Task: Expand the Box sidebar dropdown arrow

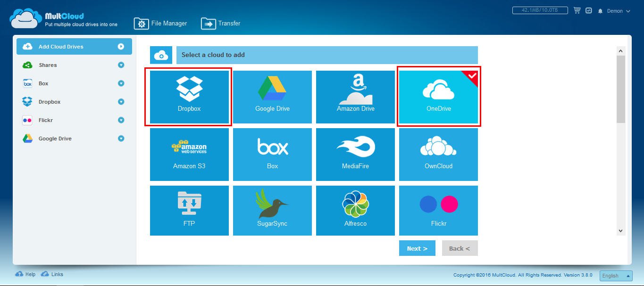Action: [x=121, y=83]
